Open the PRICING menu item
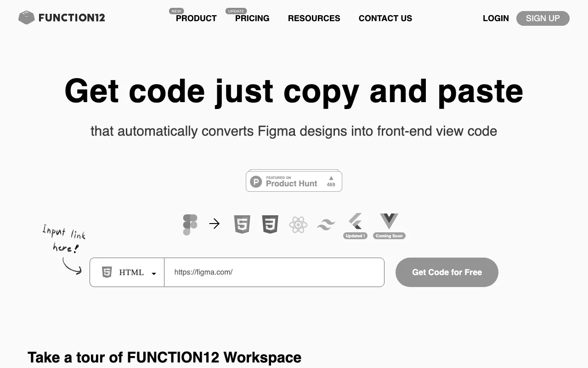The image size is (588, 368). click(252, 18)
